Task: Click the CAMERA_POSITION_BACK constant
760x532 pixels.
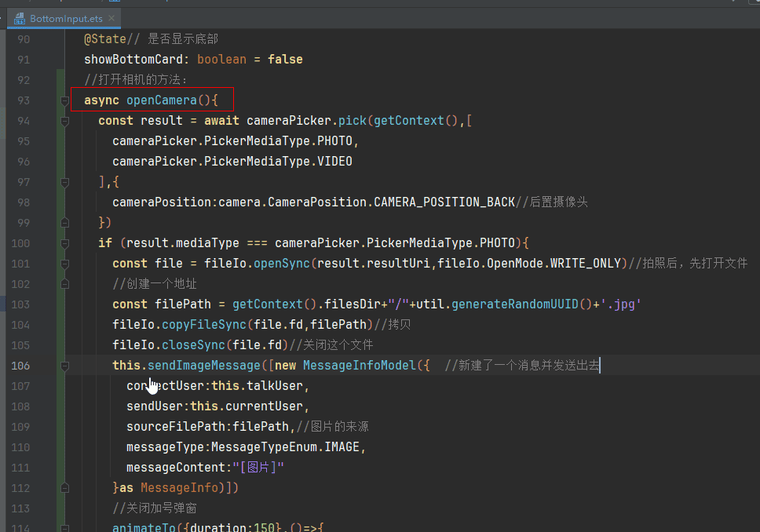Action: click(x=444, y=202)
